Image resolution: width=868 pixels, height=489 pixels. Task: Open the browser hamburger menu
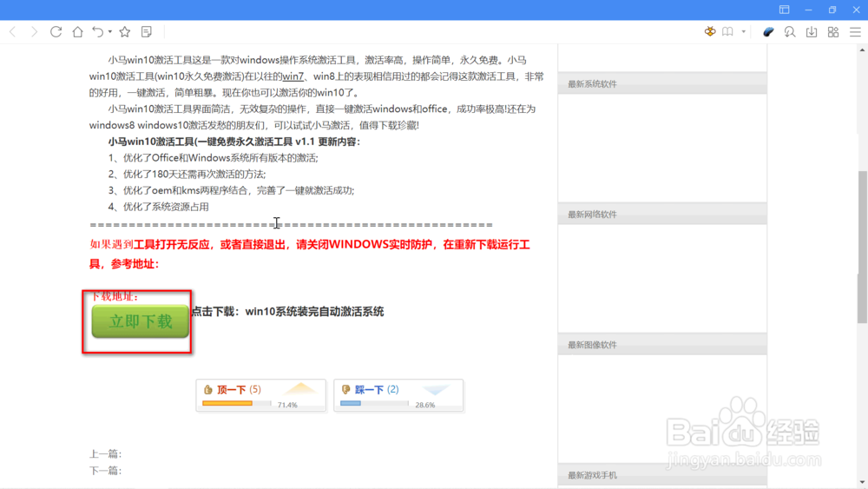(x=855, y=32)
